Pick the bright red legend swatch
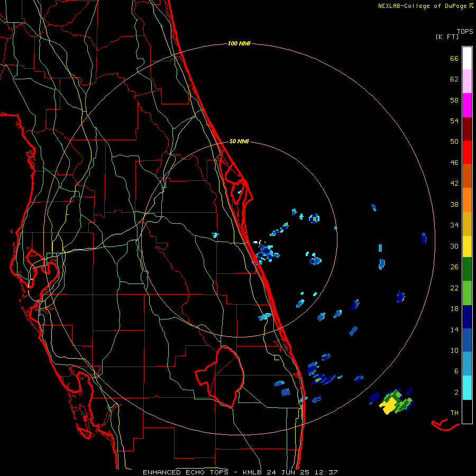Screen dimensions: 476x476 coord(467,152)
